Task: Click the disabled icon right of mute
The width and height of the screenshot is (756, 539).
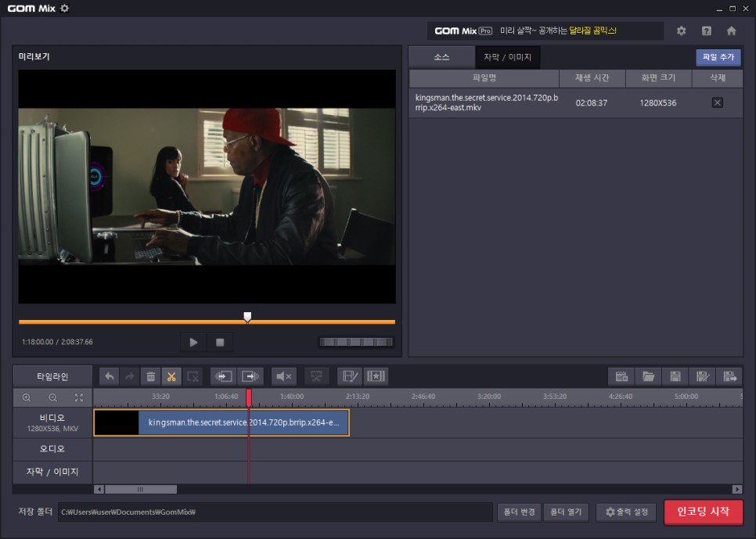Action: point(316,376)
